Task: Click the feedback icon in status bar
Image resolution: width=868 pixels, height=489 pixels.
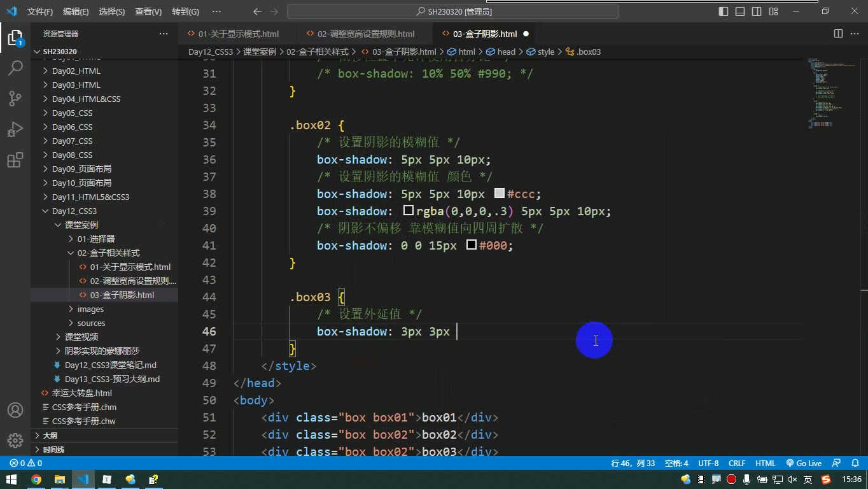Action: tap(836, 464)
